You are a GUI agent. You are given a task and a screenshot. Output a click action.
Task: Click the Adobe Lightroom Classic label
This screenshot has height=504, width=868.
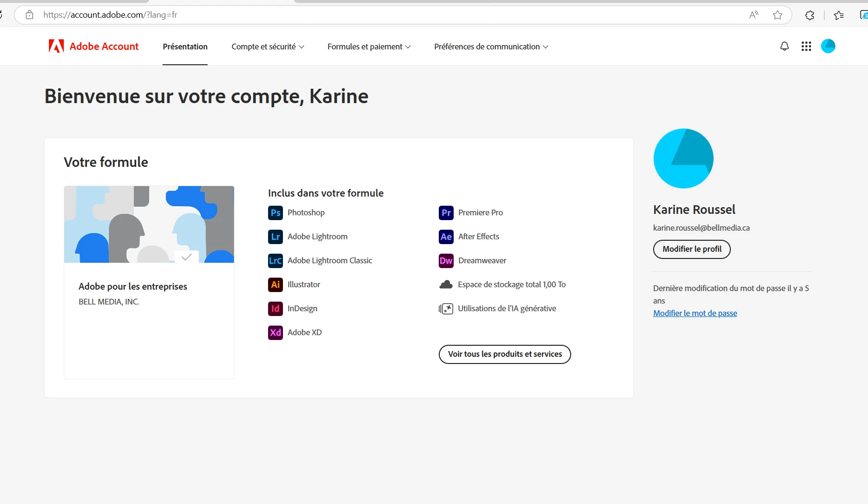tap(330, 260)
